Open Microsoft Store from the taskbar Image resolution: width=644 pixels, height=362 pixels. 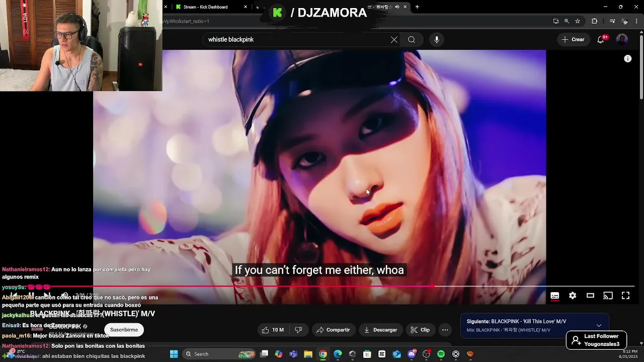point(367,354)
